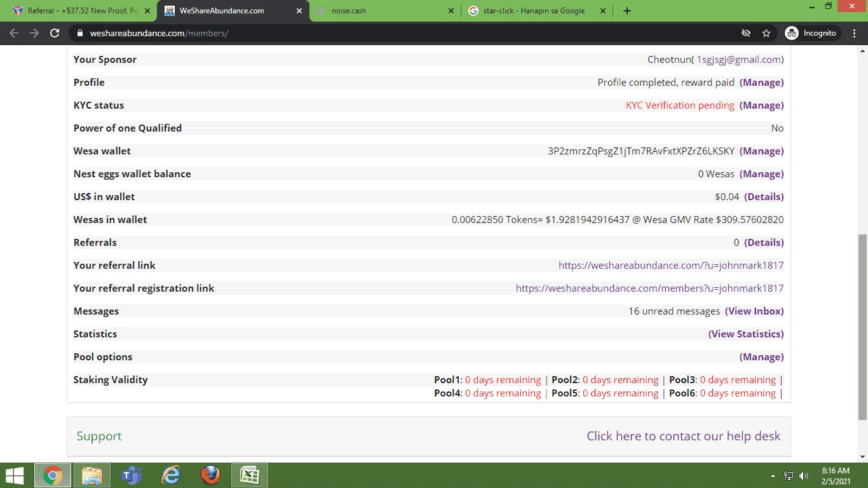Click the Wesa wallet address 3P2zmrzZqPsgZ1jTm7RAvFxtXPZrZ6LKSKY
The height and width of the screenshot is (488, 868).
(x=641, y=151)
